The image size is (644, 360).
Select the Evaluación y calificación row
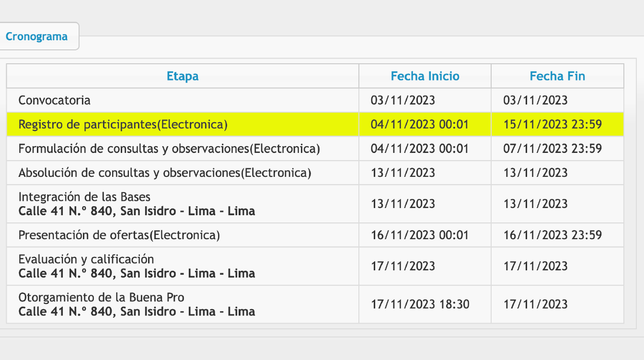coord(315,266)
